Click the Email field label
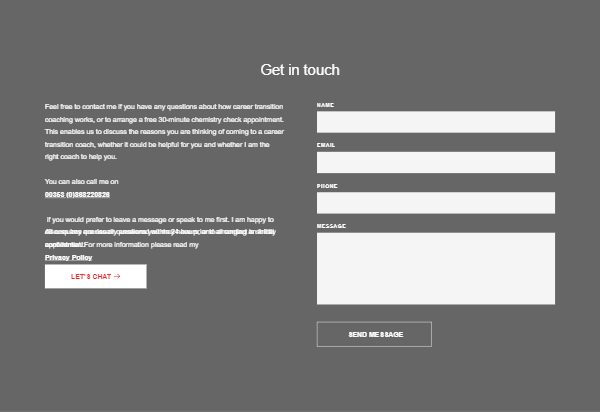 [326, 145]
